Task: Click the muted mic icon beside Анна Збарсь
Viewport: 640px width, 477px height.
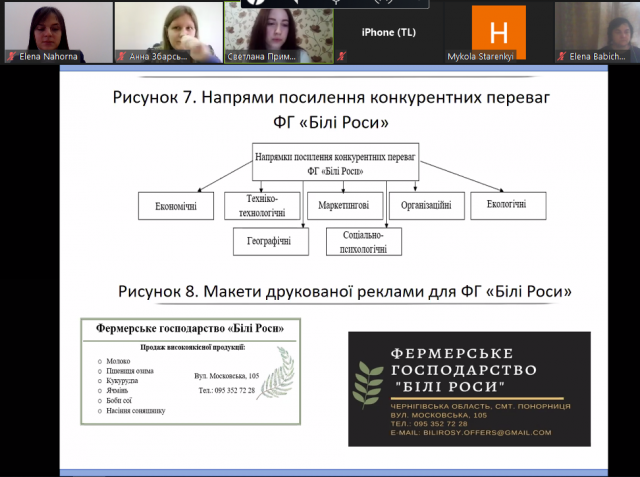Action: pyautogui.click(x=121, y=56)
